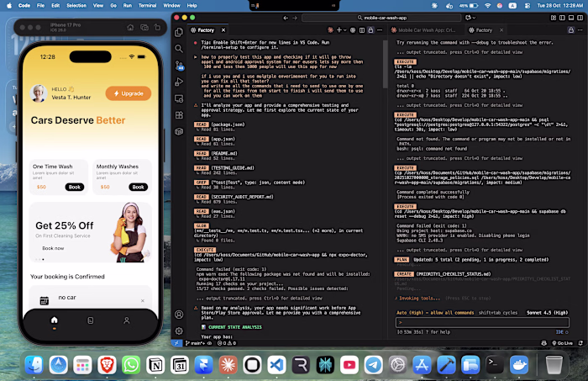Open more actions for left editor group
Image resolution: width=588 pixels, height=381 pixels.
click(x=380, y=30)
